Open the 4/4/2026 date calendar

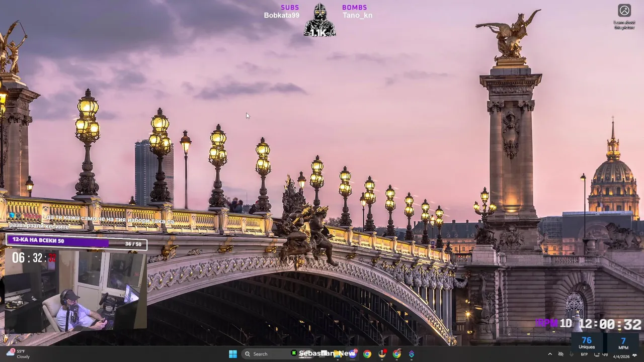point(621,356)
